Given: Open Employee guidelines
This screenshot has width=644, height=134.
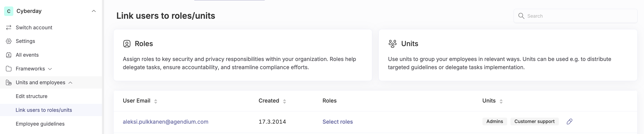Looking at the screenshot, I should (40, 124).
